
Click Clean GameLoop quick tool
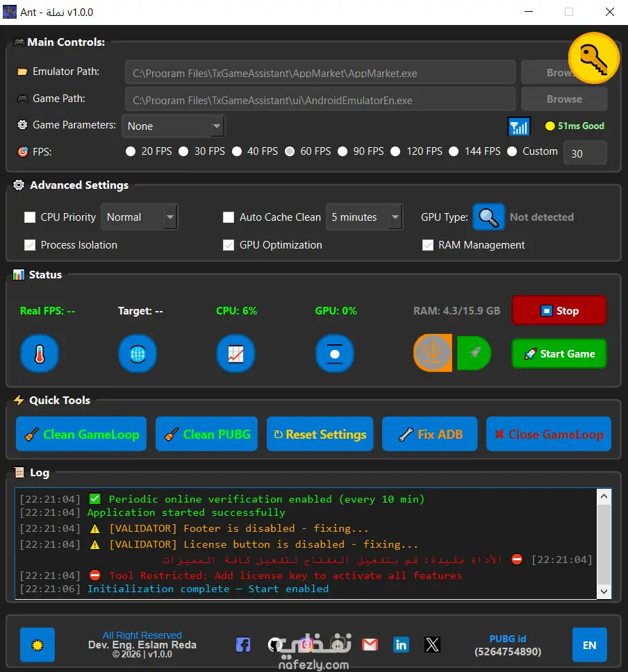(x=81, y=434)
